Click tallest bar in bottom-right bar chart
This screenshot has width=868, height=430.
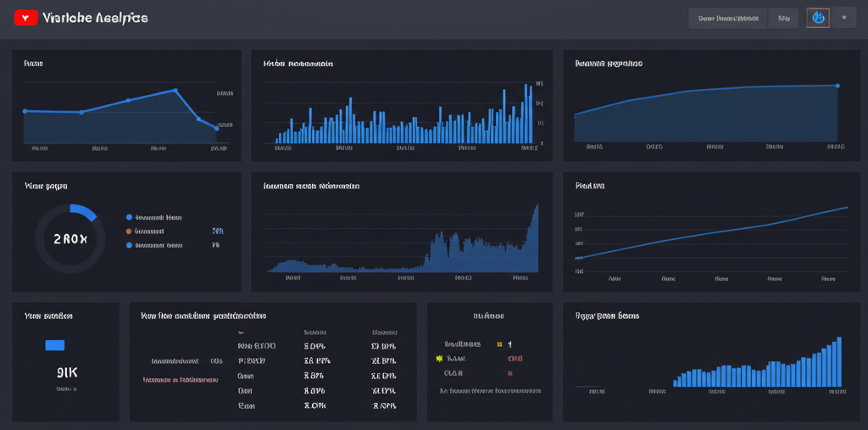(x=839, y=362)
